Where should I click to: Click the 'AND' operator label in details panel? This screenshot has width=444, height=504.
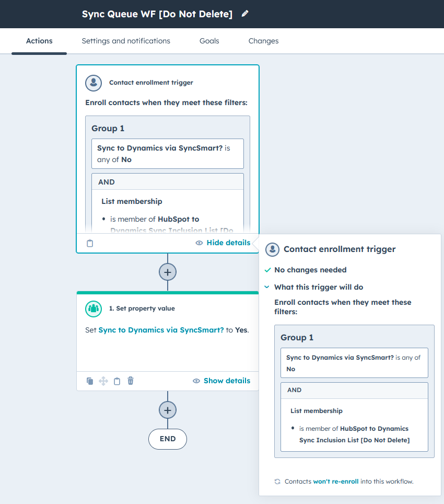coord(295,390)
